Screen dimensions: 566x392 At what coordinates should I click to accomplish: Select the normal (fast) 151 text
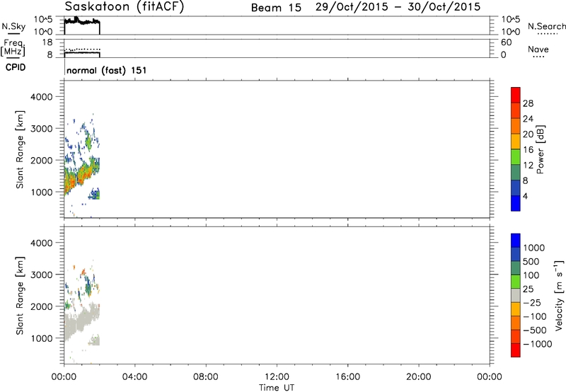click(x=107, y=70)
